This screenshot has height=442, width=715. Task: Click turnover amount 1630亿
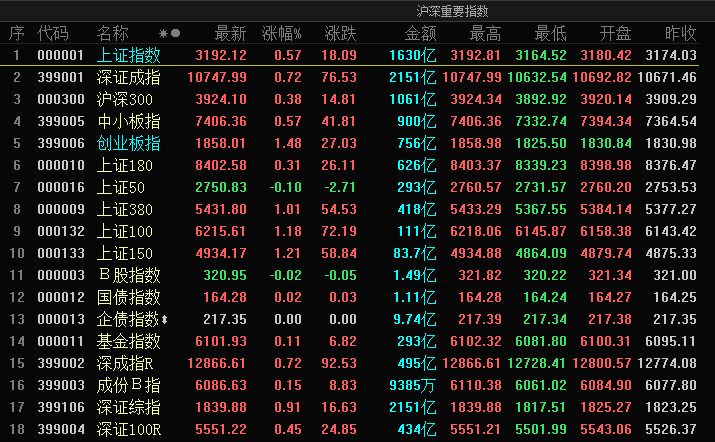pyautogui.click(x=413, y=55)
